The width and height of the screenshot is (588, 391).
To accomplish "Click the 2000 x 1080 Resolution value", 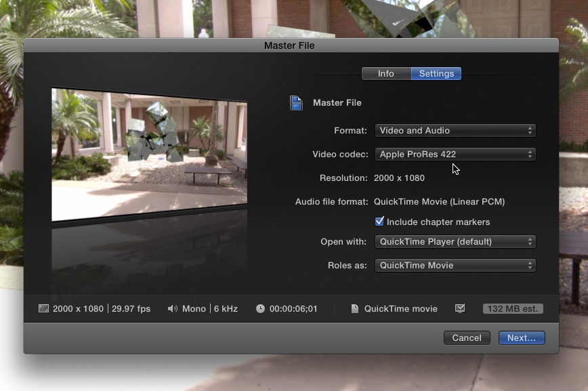I will click(400, 178).
